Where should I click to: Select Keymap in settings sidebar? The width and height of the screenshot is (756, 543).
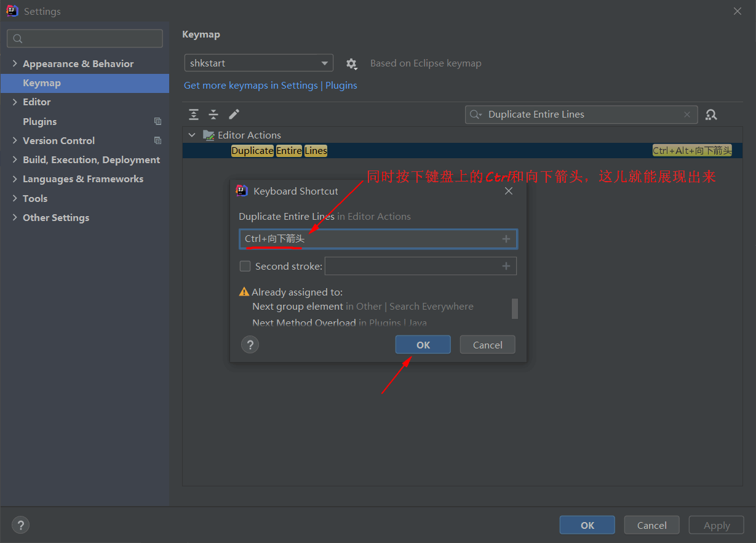tap(85, 83)
